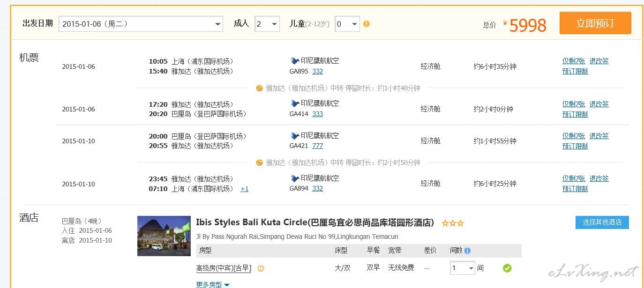Viewport: 644px width, 288px height.
Task: Click the blue info icon beside 间数
Action: coord(467,251)
